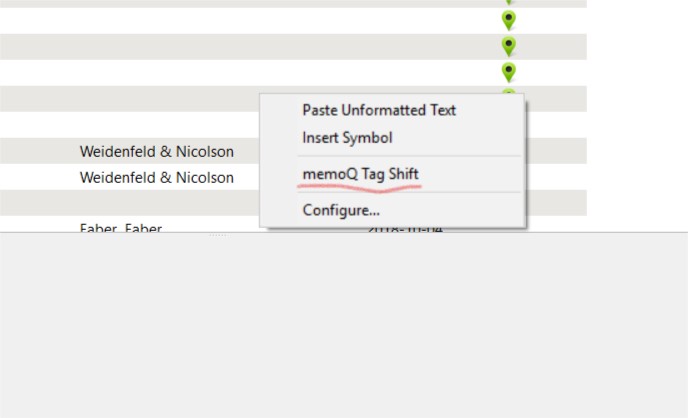Click the Faber, Faber cell

(121, 228)
